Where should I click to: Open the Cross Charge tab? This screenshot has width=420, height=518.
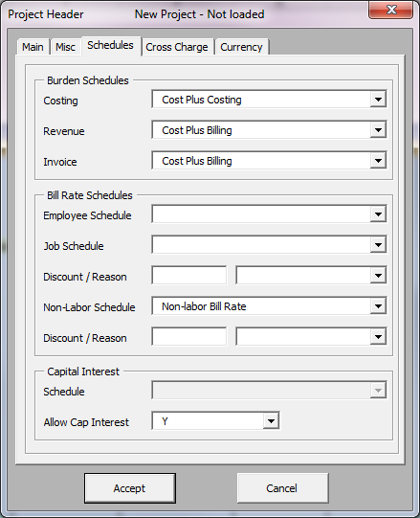(x=177, y=47)
